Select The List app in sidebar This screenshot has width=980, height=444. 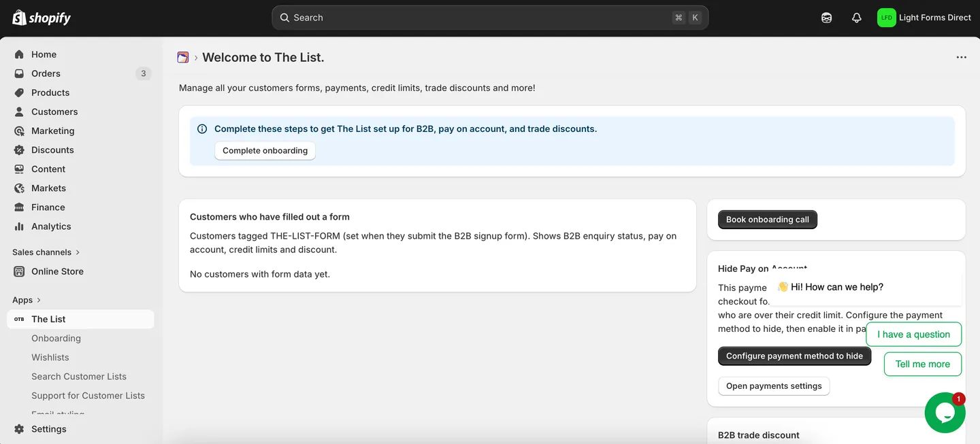(x=80, y=319)
